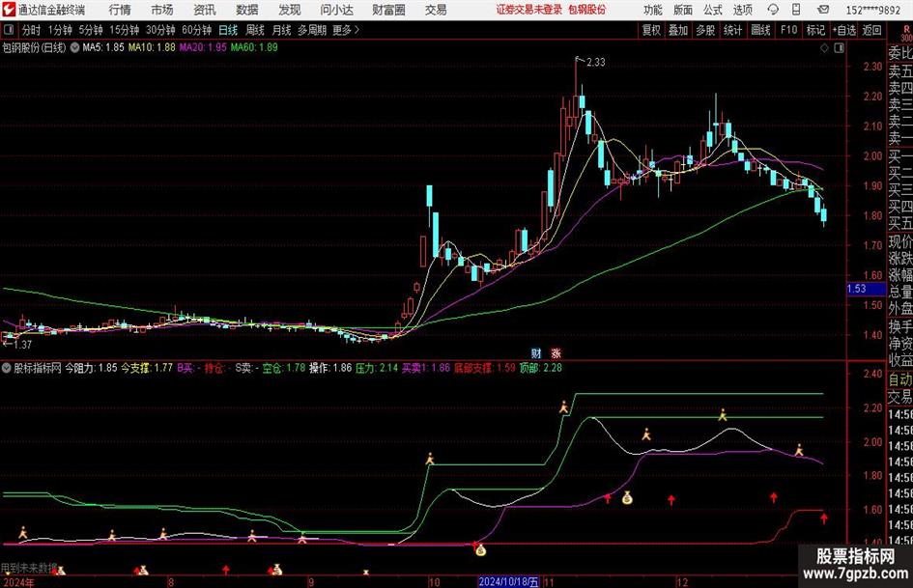Click the red 包钢股份 stock name
913x588 pixels.
[x=587, y=10]
